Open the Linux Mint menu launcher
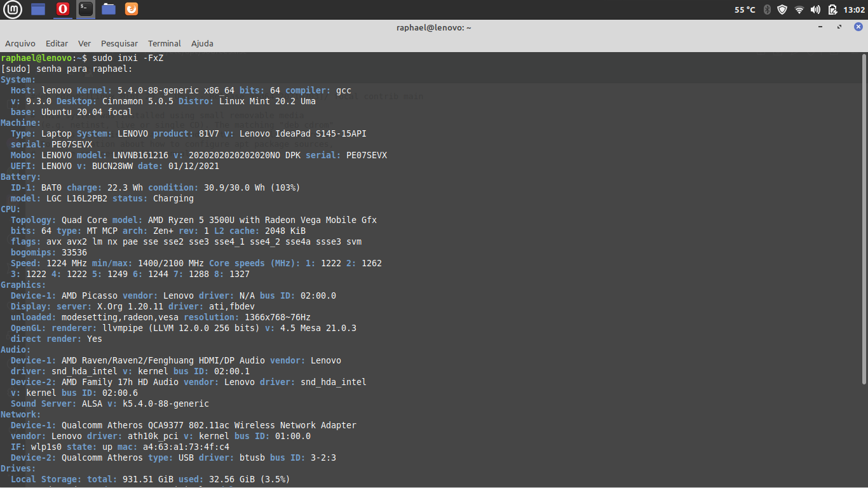 click(13, 9)
